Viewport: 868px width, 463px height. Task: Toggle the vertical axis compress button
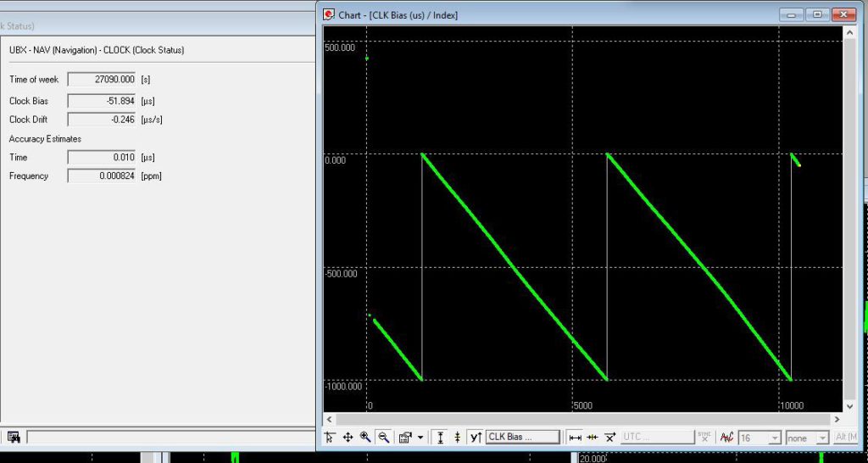tap(458, 438)
